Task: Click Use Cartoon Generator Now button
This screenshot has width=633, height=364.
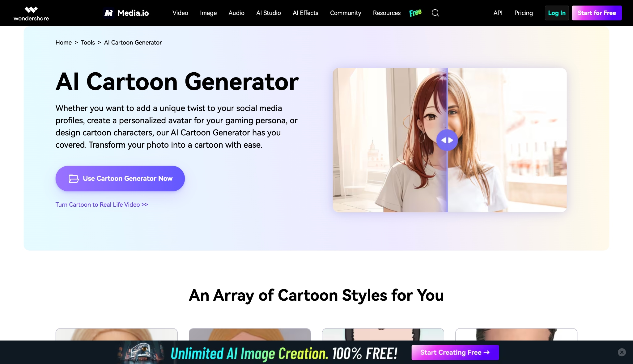Action: tap(120, 179)
